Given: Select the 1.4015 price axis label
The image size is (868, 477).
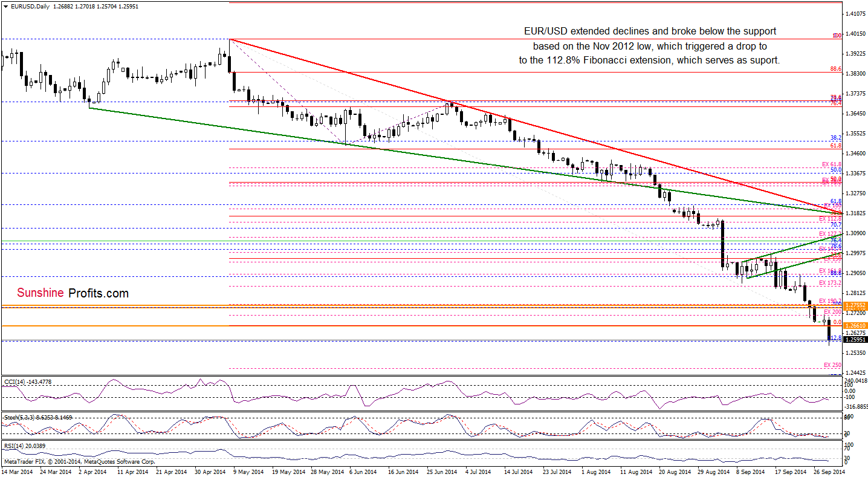Looking at the screenshot, I should click(856, 33).
